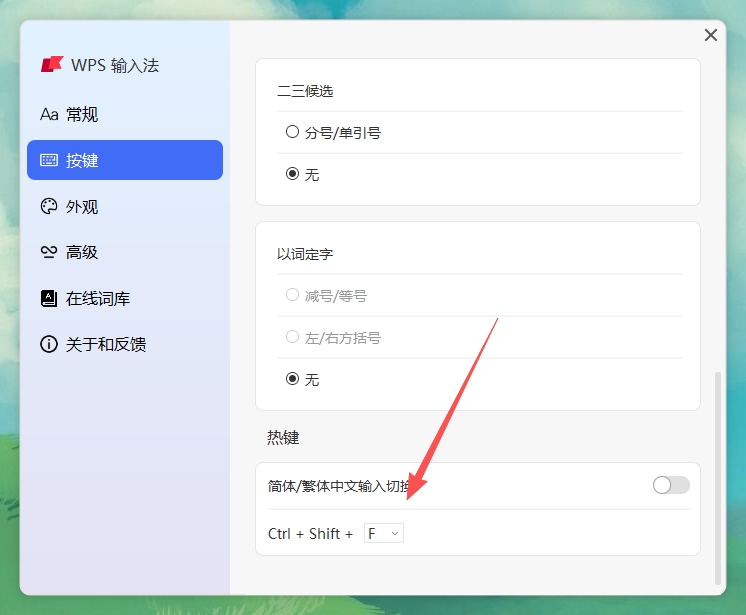Click the 热键 section heading
The image size is (746, 615).
point(283,437)
